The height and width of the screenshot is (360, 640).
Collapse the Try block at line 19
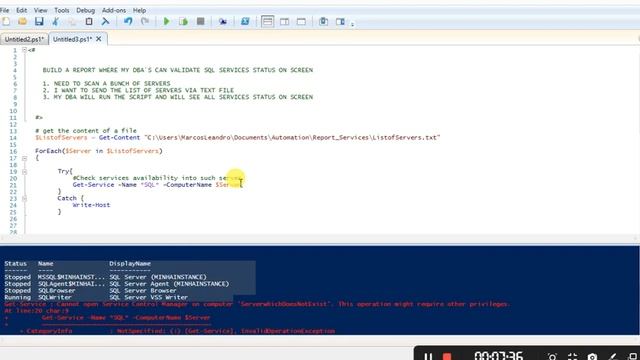click(24, 171)
